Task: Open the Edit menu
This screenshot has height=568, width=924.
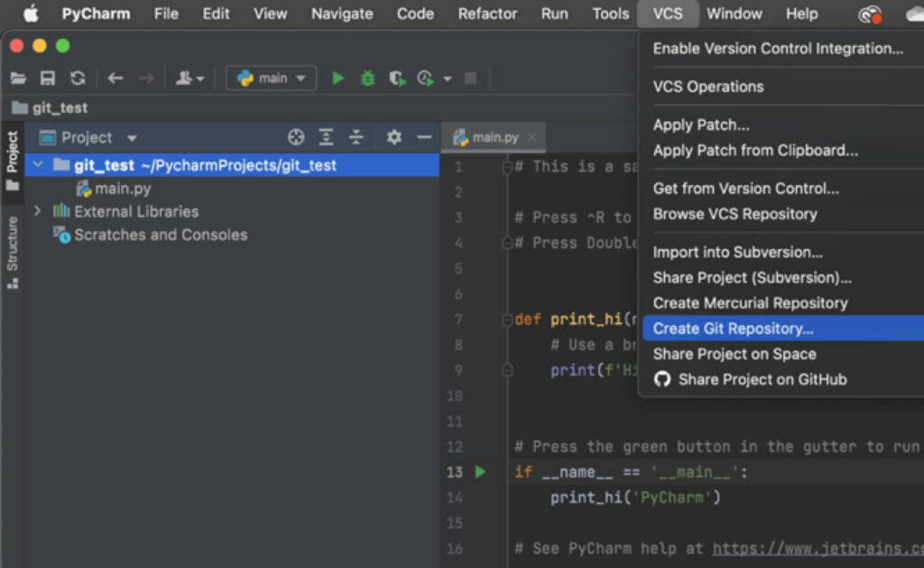Action: click(x=216, y=14)
